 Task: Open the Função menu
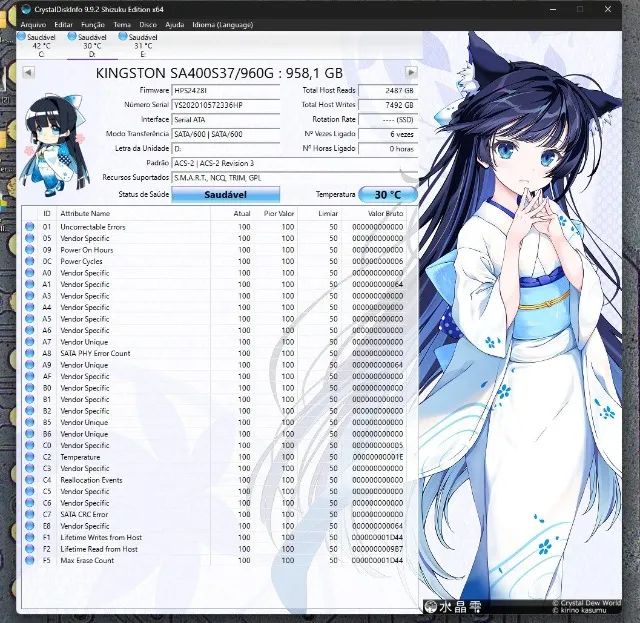pos(93,25)
